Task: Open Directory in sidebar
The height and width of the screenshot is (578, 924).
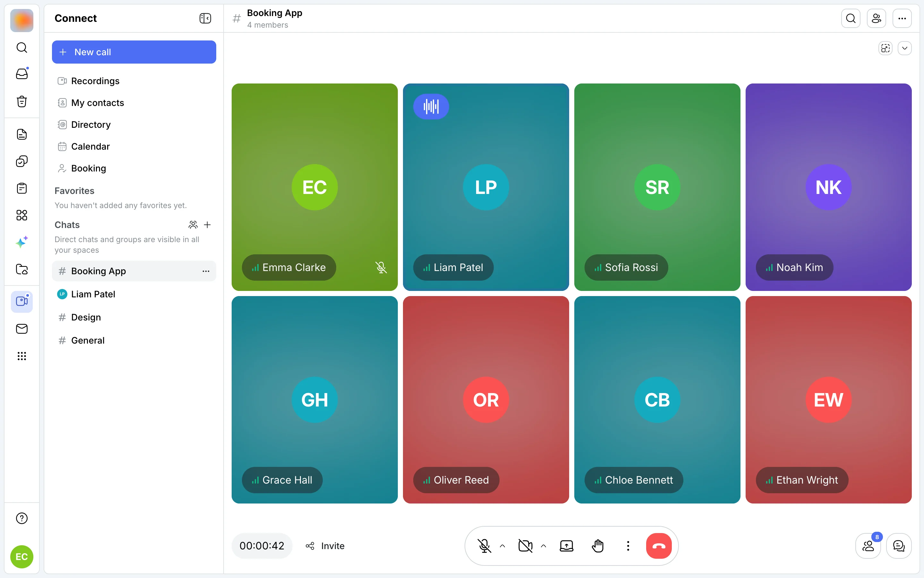Action: click(134, 125)
